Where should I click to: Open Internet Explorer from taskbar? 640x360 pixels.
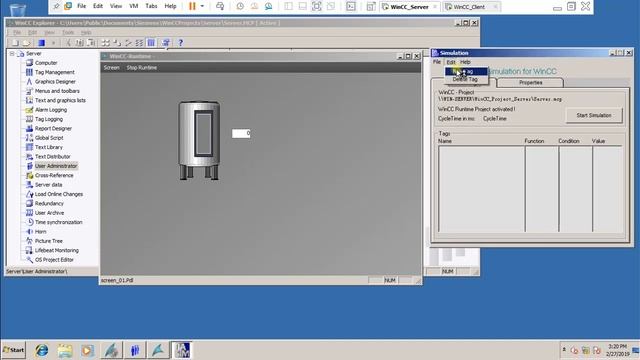click(x=42, y=350)
